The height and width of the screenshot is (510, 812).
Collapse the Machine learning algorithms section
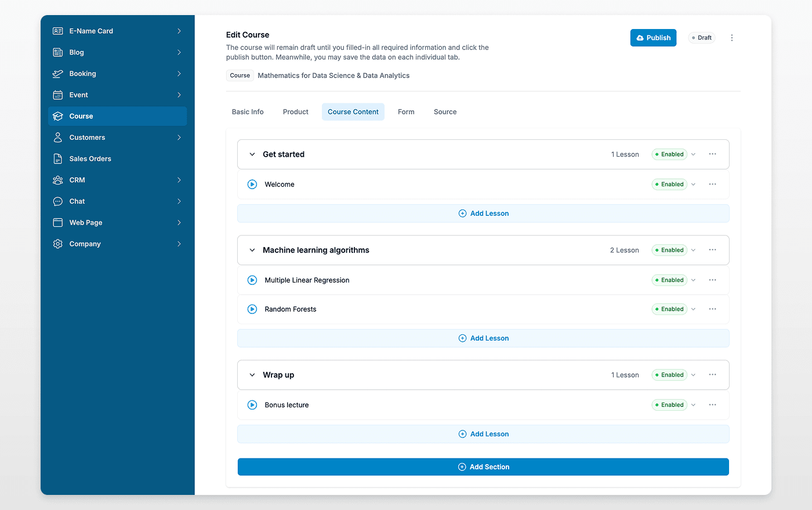[252, 250]
